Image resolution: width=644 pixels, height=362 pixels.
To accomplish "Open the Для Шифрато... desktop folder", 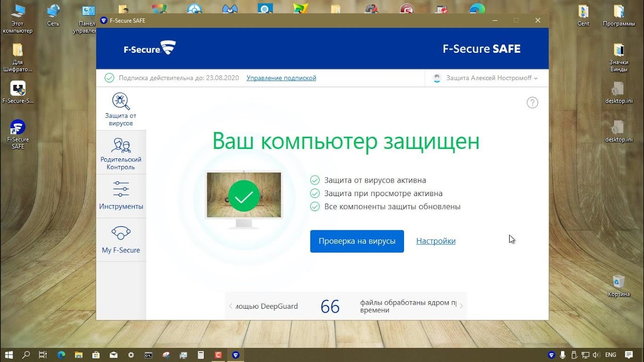I will (18, 57).
